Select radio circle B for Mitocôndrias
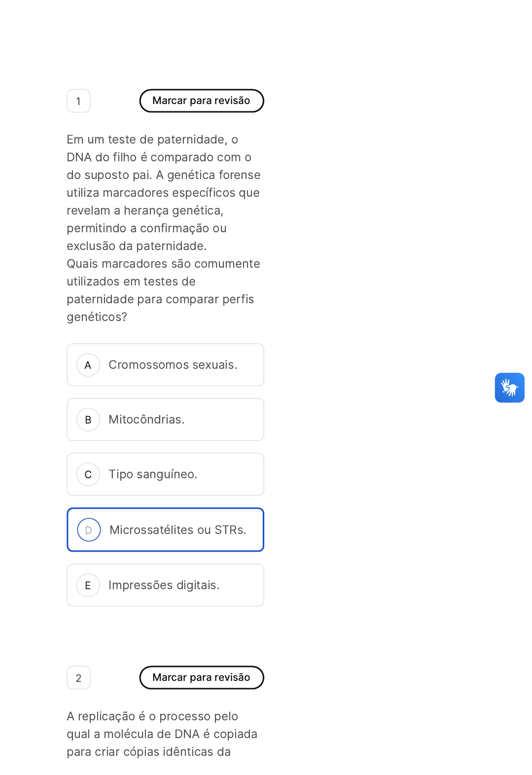The width and height of the screenshot is (532, 775). 88,420
